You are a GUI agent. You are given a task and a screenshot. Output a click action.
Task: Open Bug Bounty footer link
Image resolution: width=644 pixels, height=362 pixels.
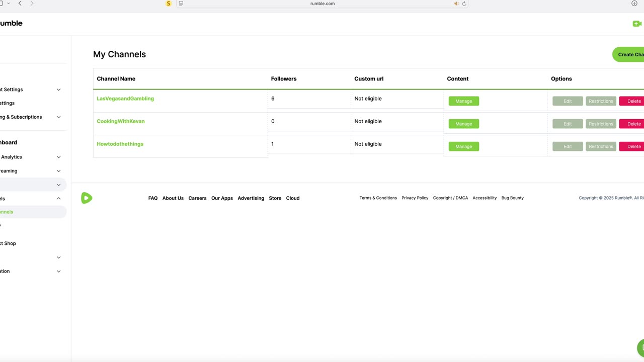coord(513,198)
